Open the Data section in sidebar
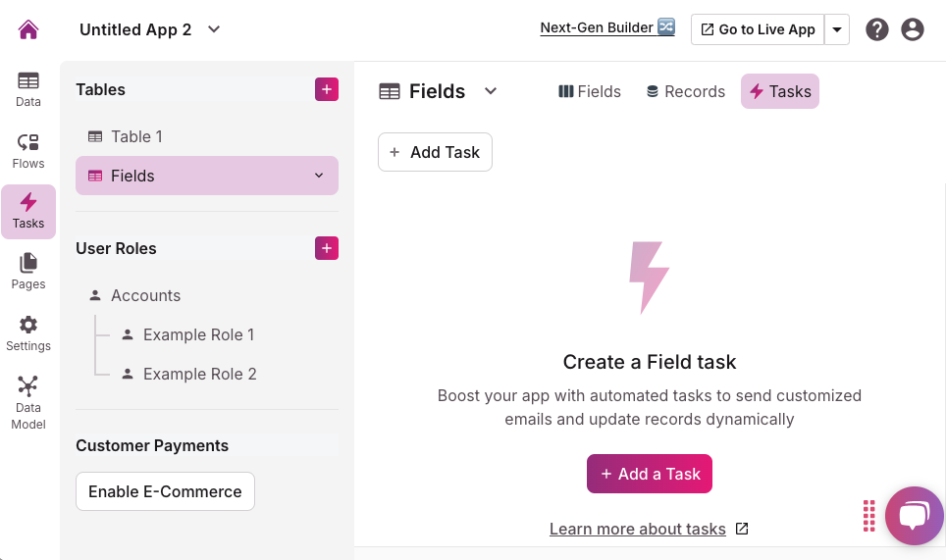The image size is (946, 560). coord(28,89)
